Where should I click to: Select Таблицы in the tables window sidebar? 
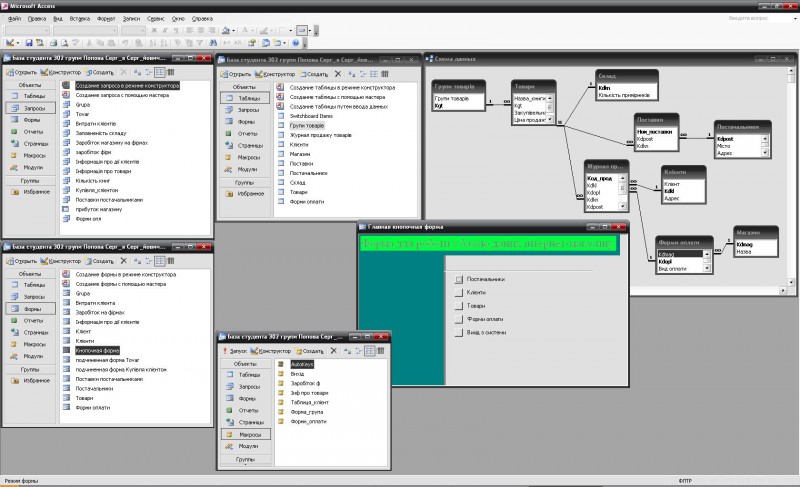point(245,98)
